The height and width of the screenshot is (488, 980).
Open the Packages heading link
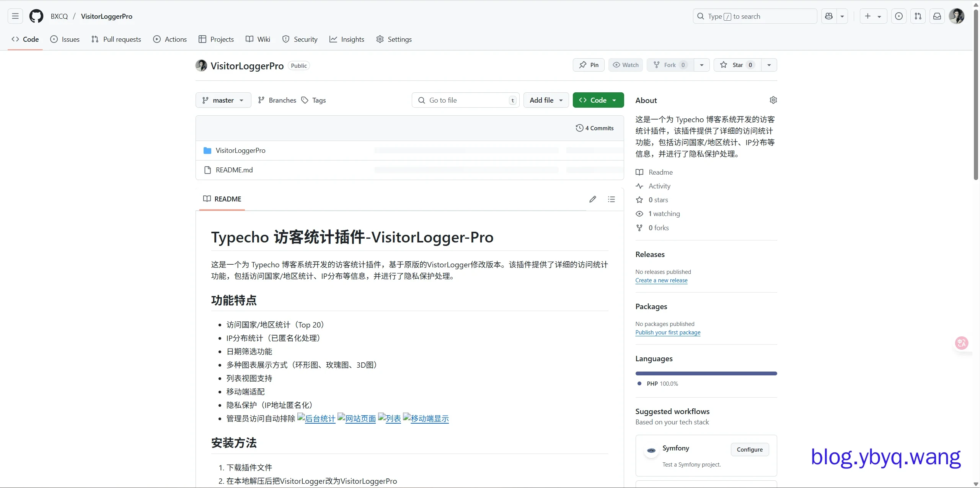click(x=651, y=306)
